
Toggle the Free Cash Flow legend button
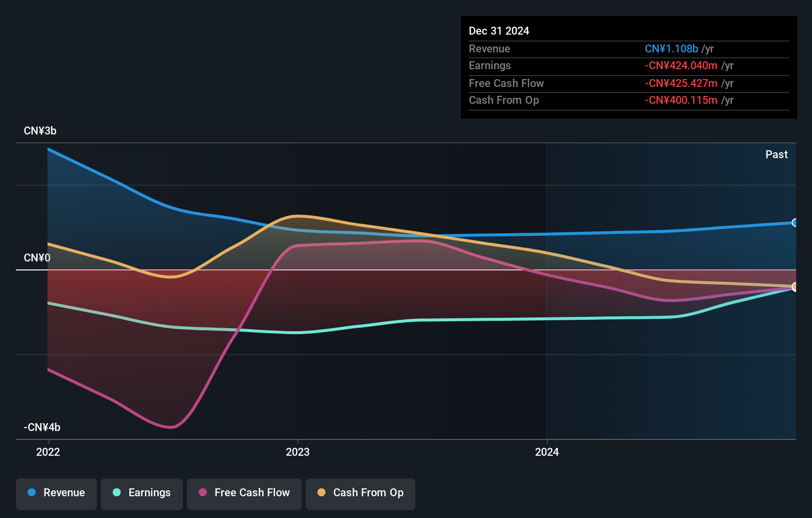(x=244, y=494)
